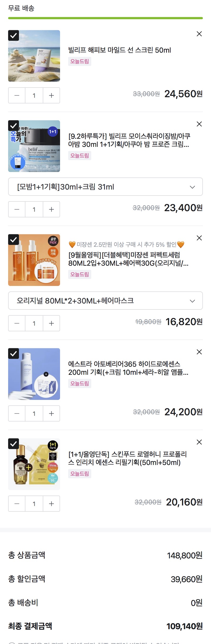
Task: Increase 미쟝센 퍼펙트세럼 quantity with plus icon
Action: point(51,323)
